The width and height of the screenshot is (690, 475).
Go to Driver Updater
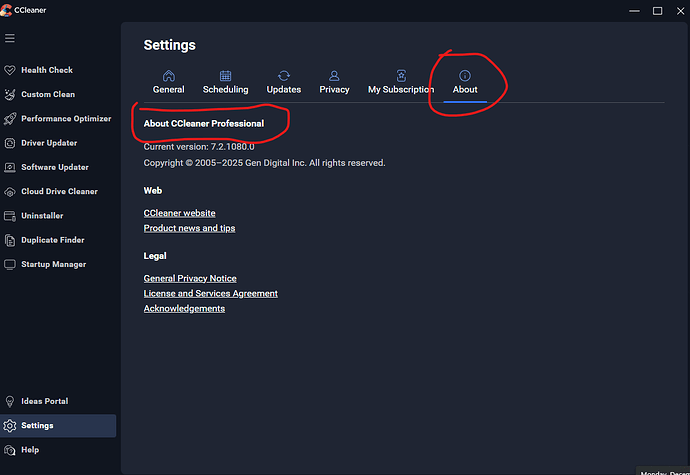pos(48,143)
